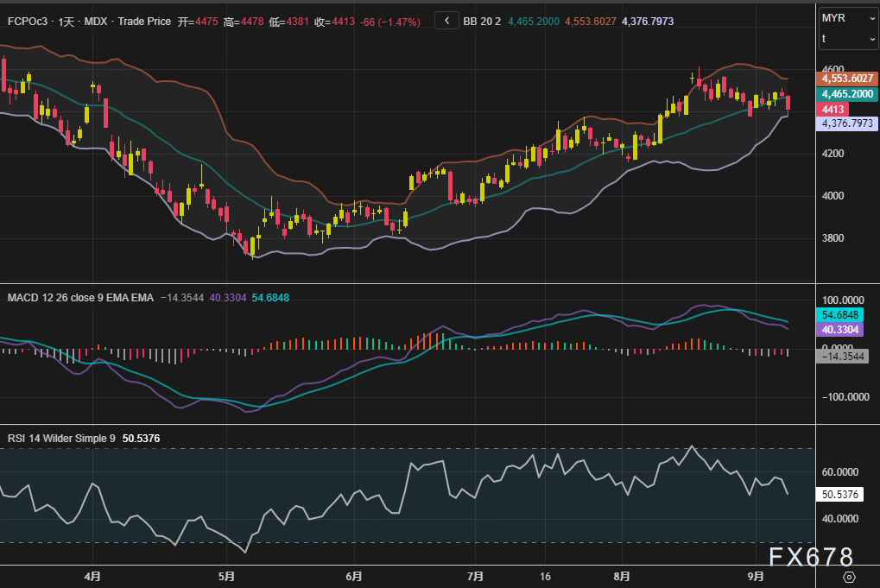Open the 't' unit dropdown
The width and height of the screenshot is (880, 588).
point(848,39)
